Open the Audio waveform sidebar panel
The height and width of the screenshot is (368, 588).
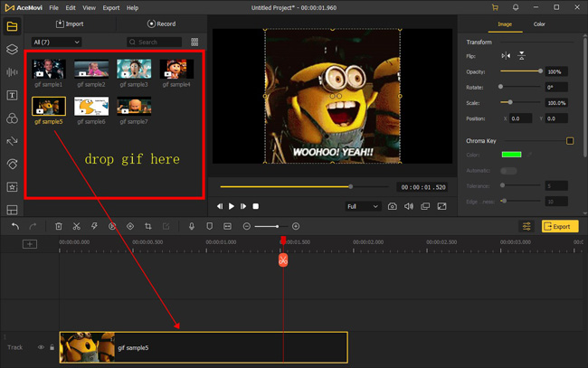12,72
